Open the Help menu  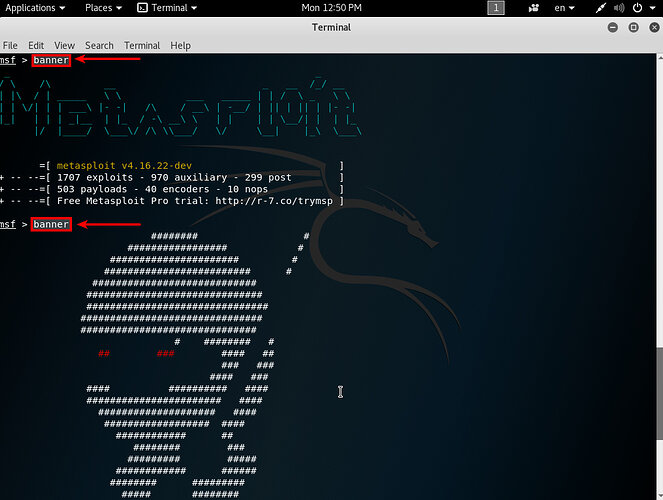[180, 45]
